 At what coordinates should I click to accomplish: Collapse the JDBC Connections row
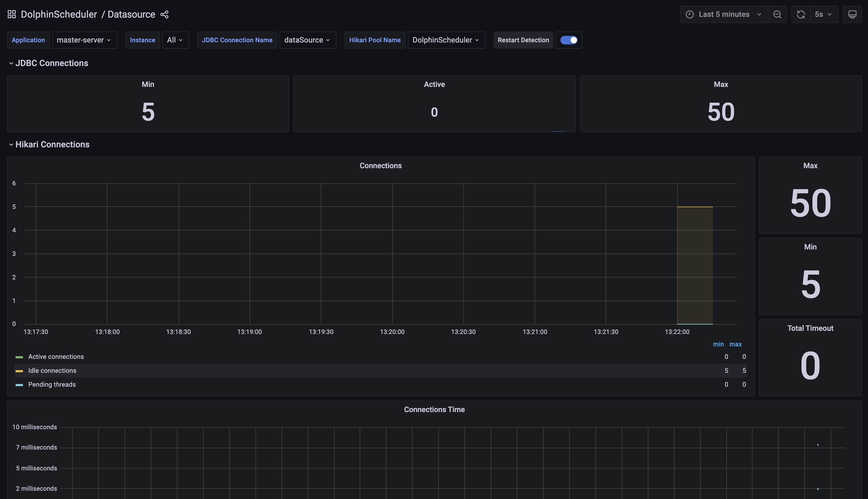[x=51, y=63]
